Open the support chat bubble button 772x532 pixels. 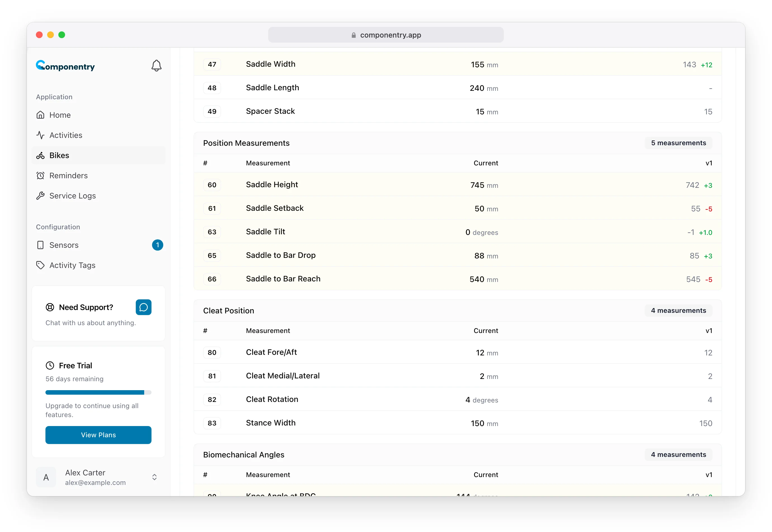click(x=143, y=307)
